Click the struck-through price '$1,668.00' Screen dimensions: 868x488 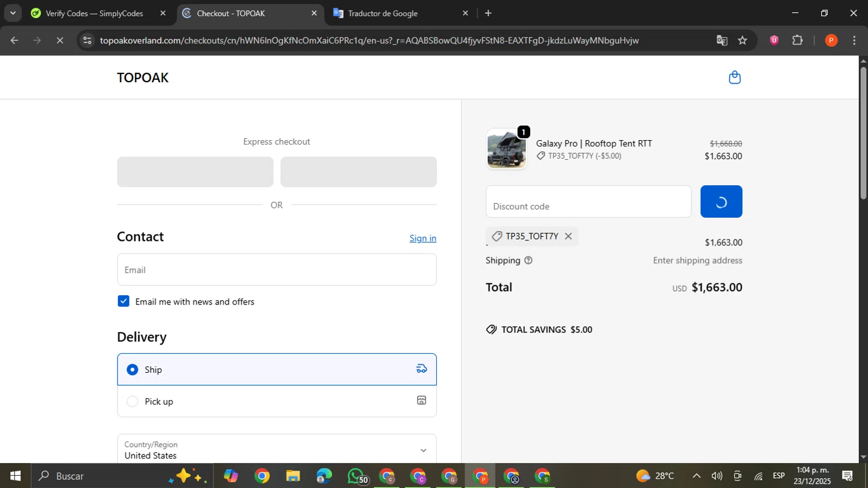[726, 144]
